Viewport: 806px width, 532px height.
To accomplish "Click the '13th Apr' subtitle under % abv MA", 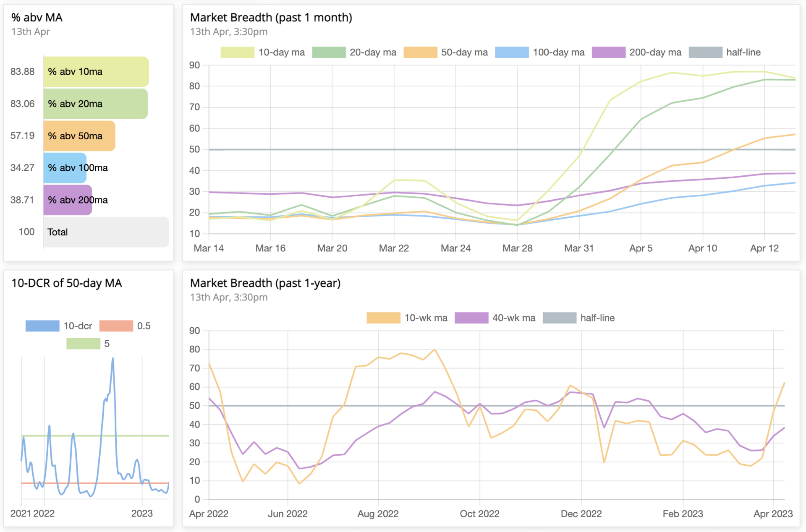I will coord(31,32).
